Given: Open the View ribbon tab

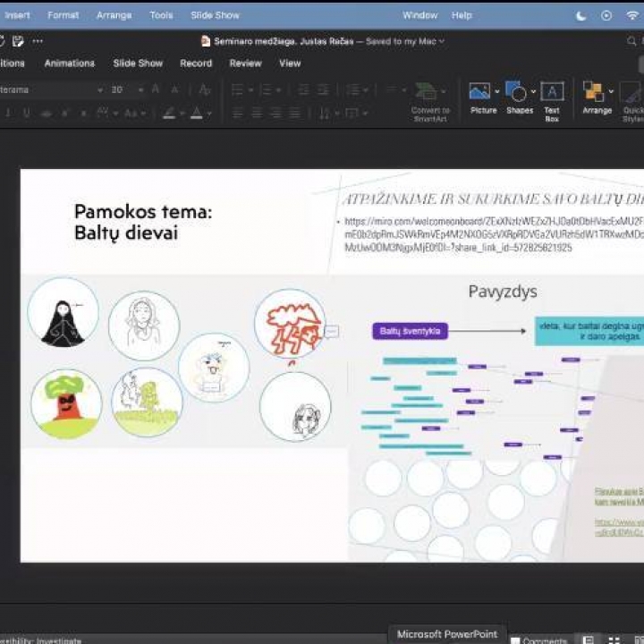Looking at the screenshot, I should tap(290, 64).
